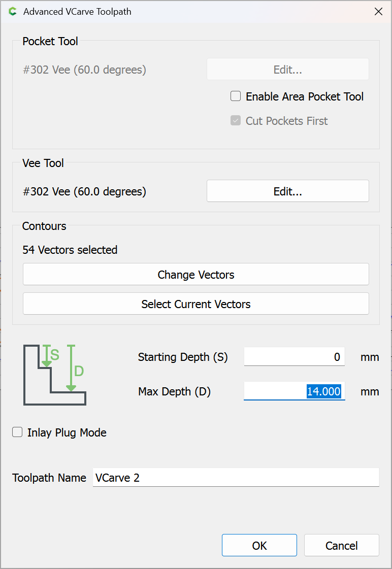Screen dimensions: 392x569
Task: Click the Advanced VCarve Toolpath title bar
Action: pos(189,12)
